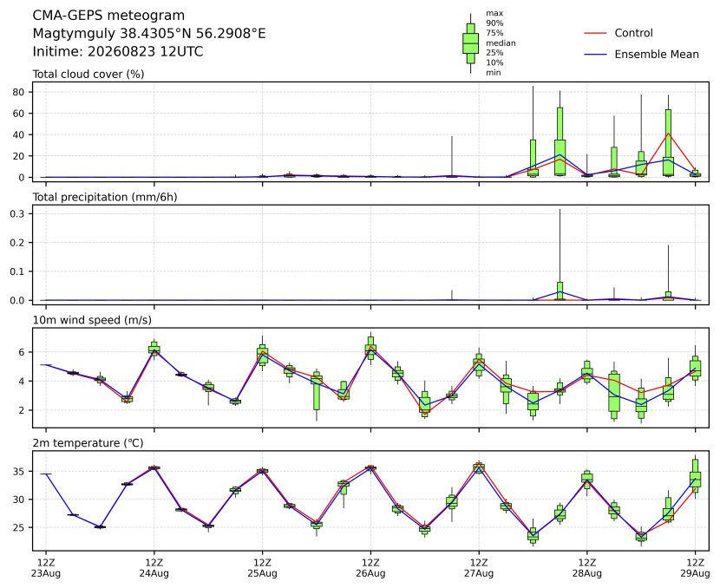Click the 12Z 29Aug axis tick label

695,568
